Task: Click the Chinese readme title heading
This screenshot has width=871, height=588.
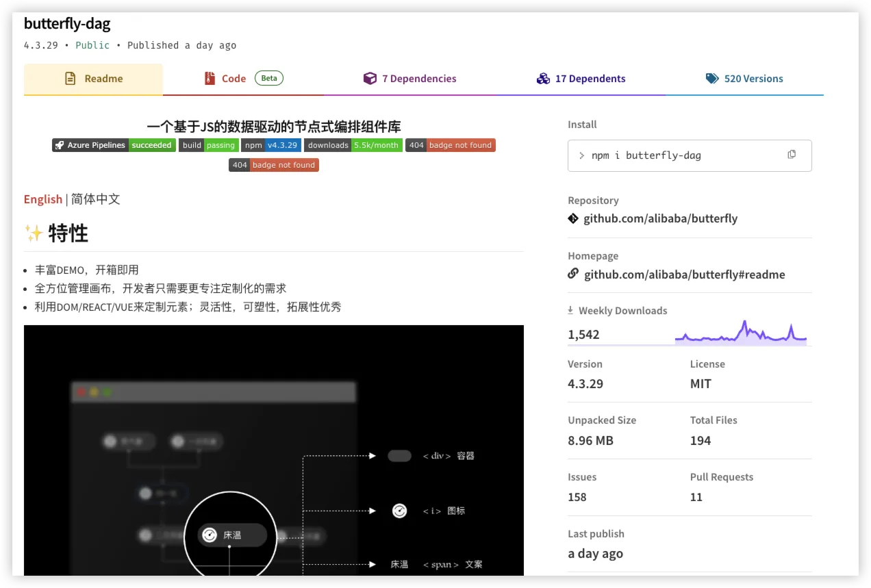Action: pos(274,127)
